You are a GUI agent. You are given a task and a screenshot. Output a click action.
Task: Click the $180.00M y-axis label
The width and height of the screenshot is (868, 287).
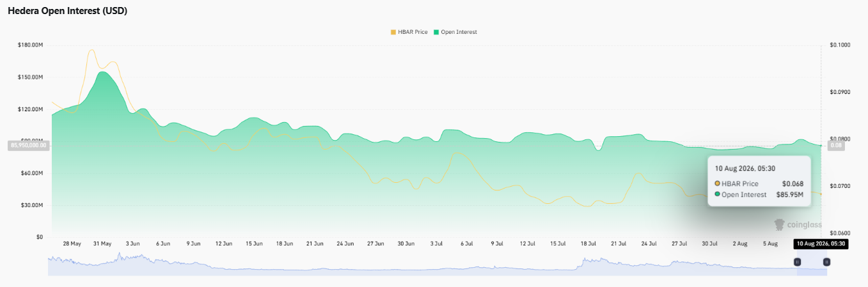tap(30, 45)
